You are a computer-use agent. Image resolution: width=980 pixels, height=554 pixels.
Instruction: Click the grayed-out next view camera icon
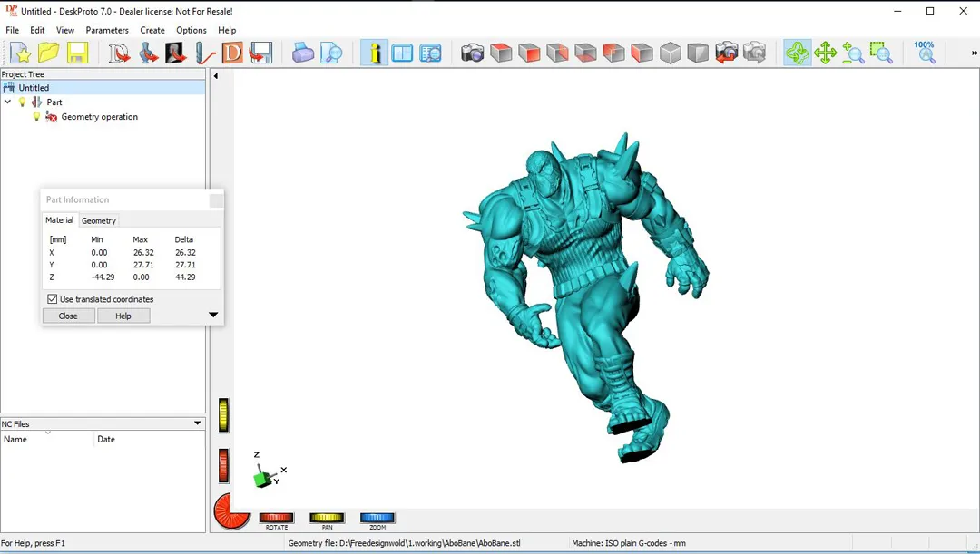(755, 53)
